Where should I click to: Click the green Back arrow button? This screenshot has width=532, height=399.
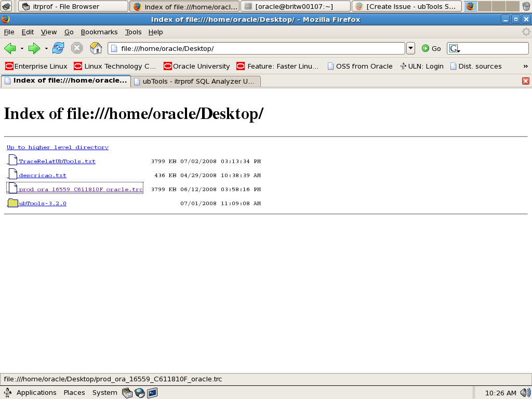(x=10, y=48)
